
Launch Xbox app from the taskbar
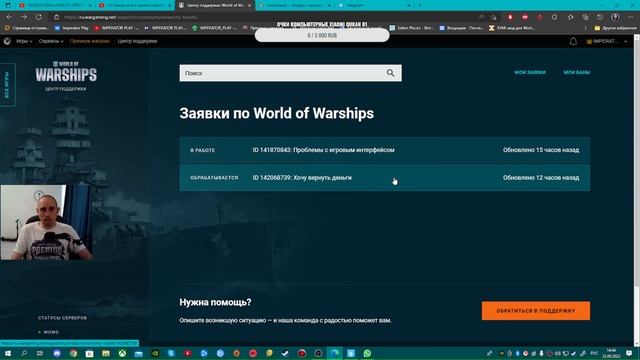122,353
